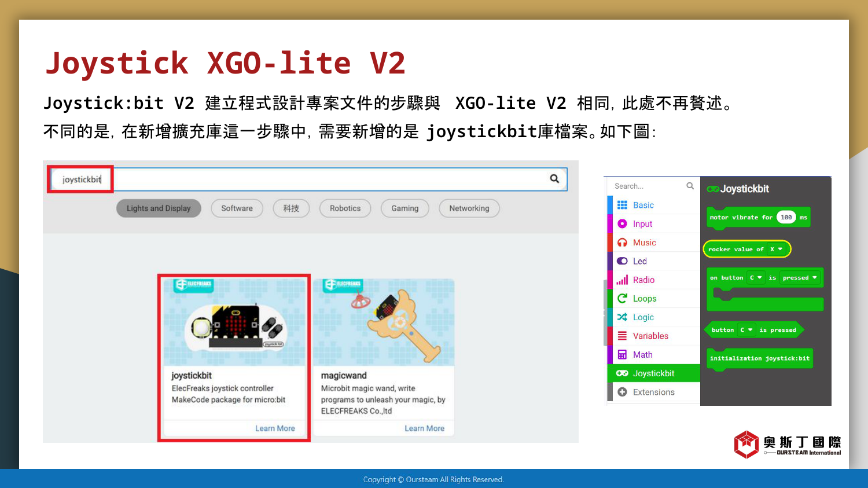Image resolution: width=868 pixels, height=488 pixels.
Task: Click the toolbox search magnifier icon
Action: pyautogui.click(x=690, y=186)
